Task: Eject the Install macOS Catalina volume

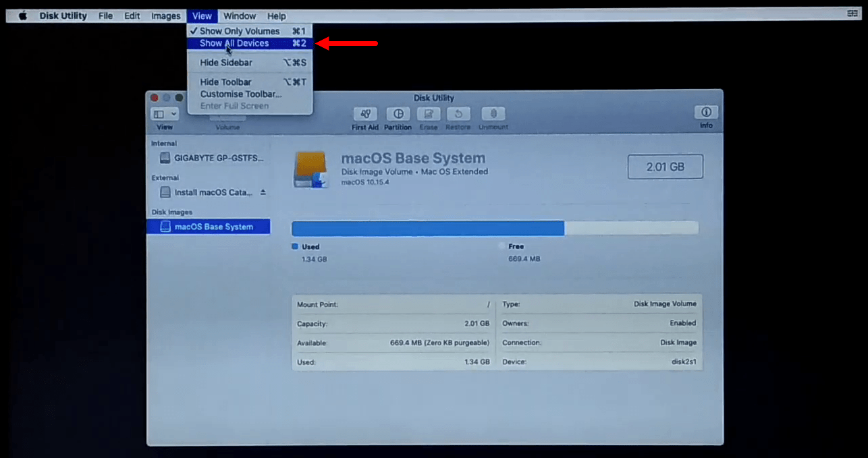Action: click(263, 192)
